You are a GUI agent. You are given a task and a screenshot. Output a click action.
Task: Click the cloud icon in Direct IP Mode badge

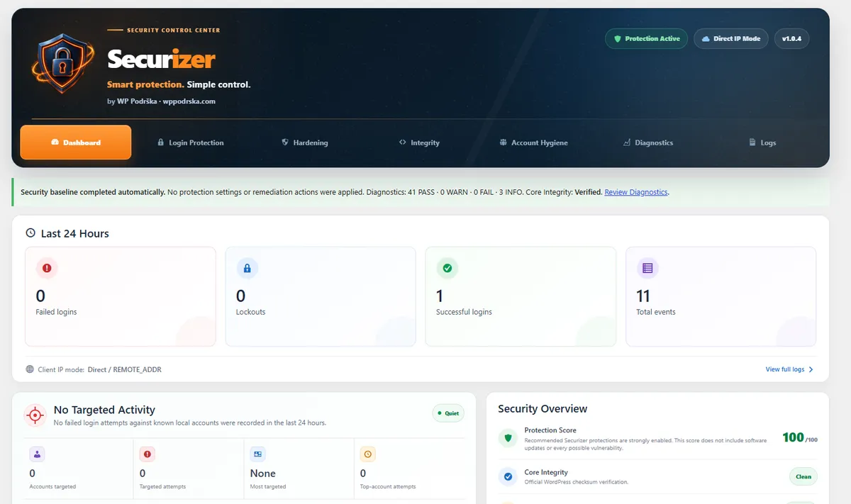tap(706, 38)
